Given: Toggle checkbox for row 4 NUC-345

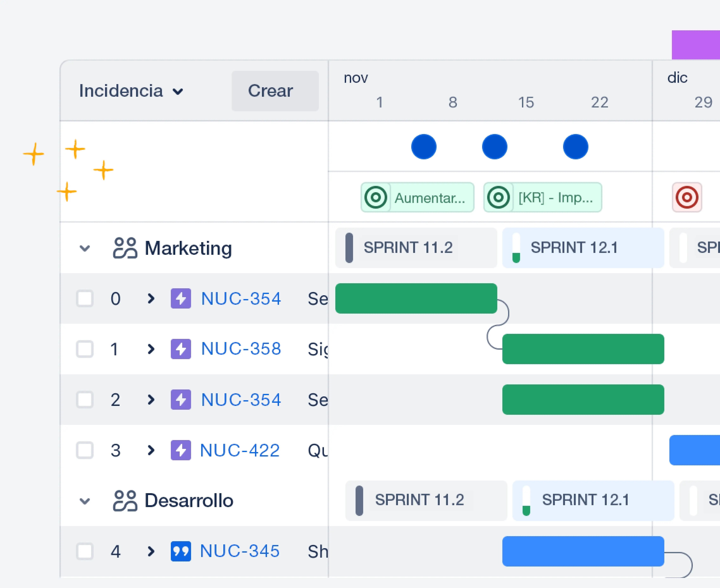Looking at the screenshot, I should pos(85,550).
